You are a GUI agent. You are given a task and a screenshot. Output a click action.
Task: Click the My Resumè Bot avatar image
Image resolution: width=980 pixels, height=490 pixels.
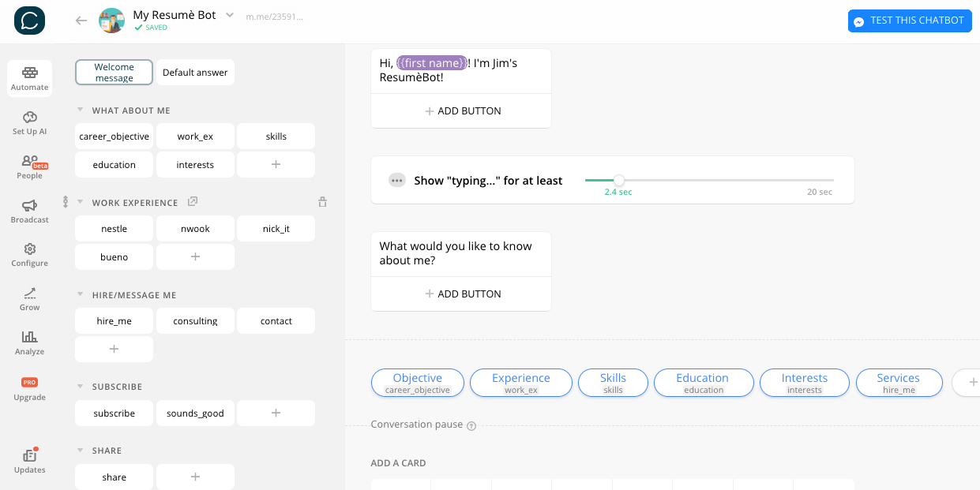(111, 21)
